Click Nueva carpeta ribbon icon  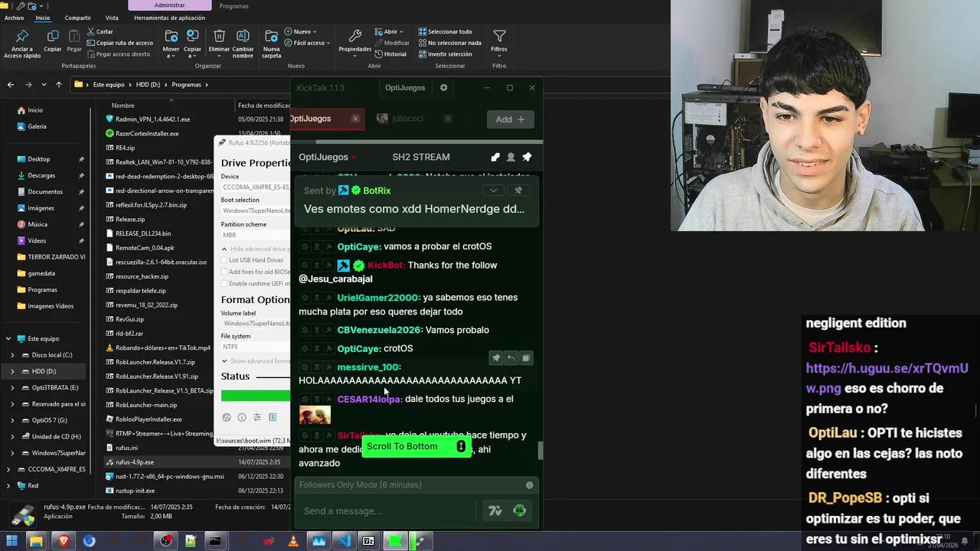coord(271,44)
